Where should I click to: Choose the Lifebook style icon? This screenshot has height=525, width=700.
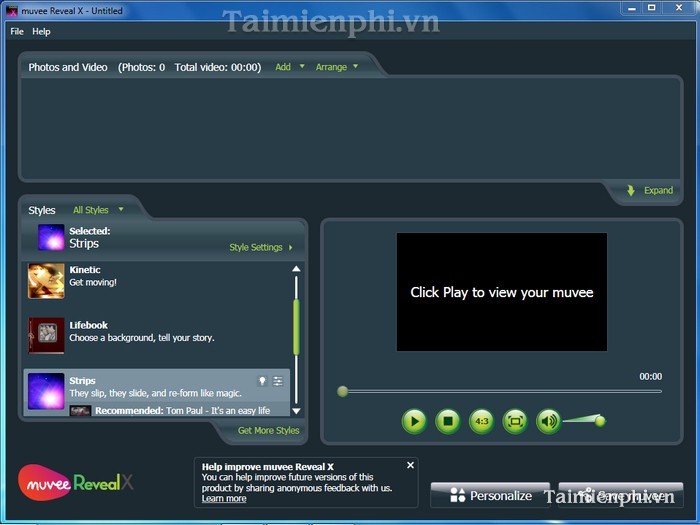tap(46, 335)
